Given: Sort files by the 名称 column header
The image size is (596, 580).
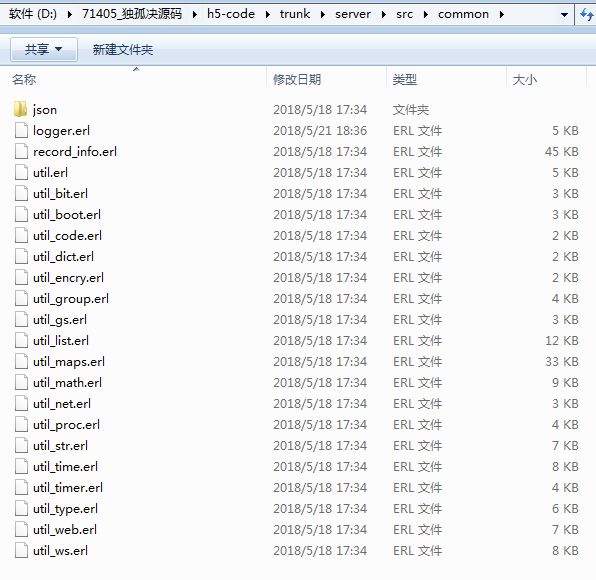Looking at the screenshot, I should click(24, 79).
